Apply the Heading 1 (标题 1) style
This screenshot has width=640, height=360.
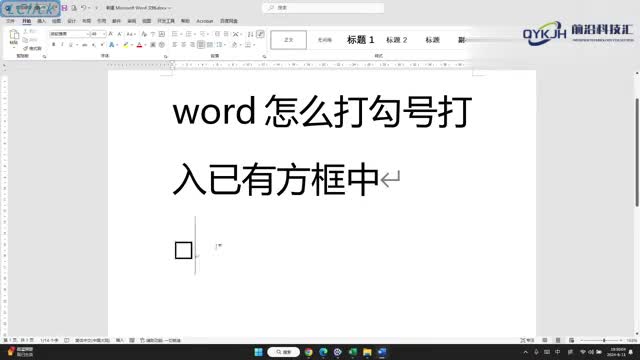[x=360, y=40]
